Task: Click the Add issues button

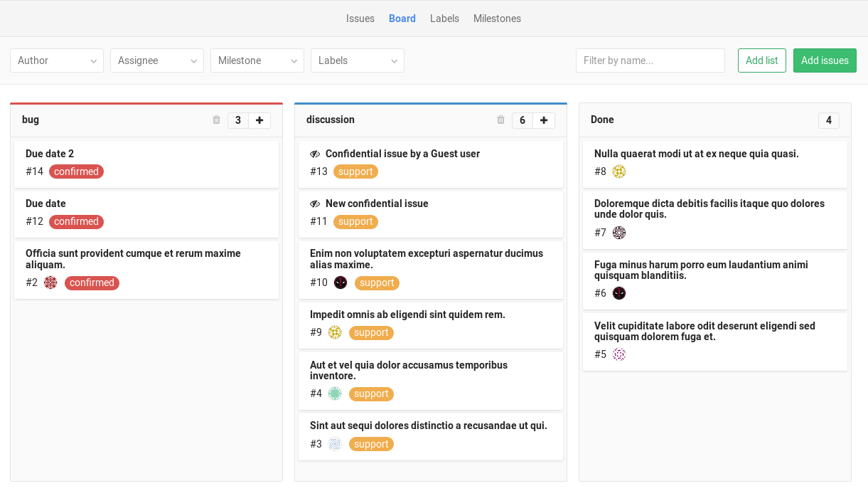Action: point(825,60)
